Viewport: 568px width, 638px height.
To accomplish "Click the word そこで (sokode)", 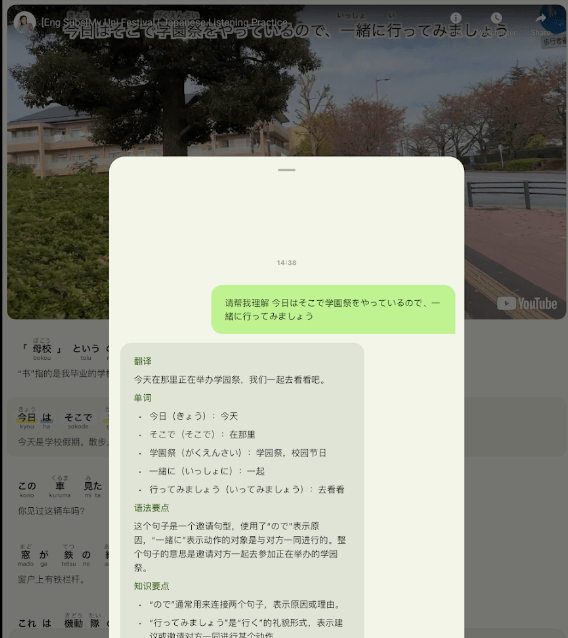I will [78, 417].
